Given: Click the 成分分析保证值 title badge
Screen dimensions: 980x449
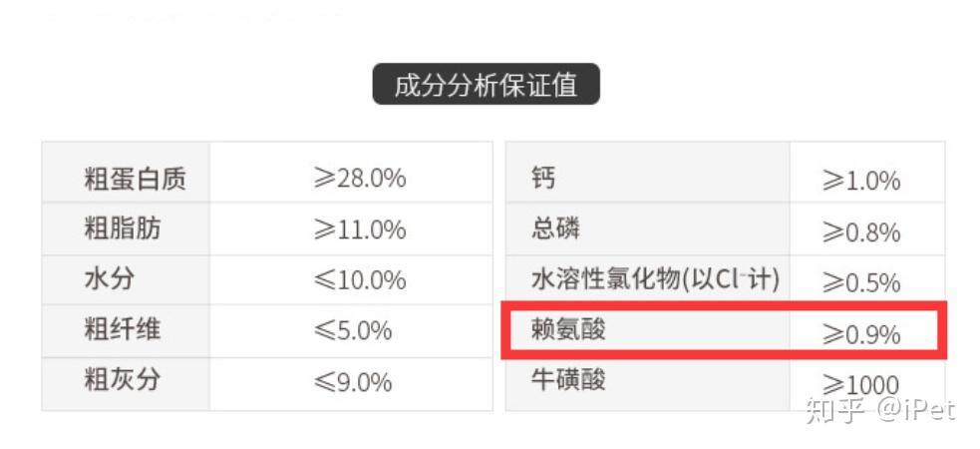Looking at the screenshot, I should click(486, 85).
